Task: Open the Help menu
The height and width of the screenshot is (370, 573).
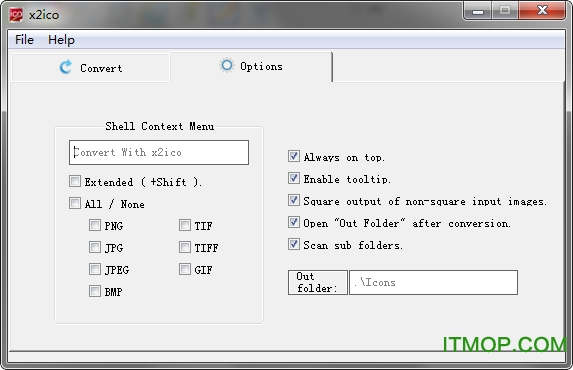Action: [x=61, y=39]
